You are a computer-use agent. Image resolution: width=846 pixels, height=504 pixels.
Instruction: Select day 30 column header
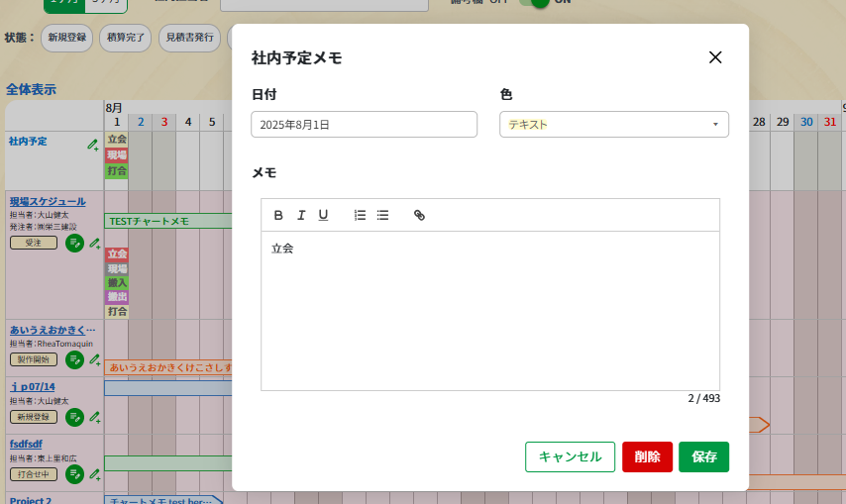(806, 122)
